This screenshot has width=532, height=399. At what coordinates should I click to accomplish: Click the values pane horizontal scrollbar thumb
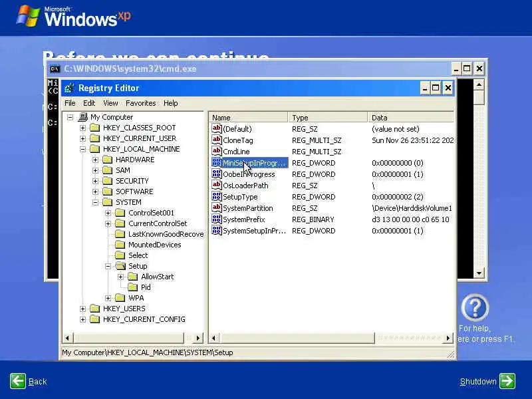tap(297, 338)
